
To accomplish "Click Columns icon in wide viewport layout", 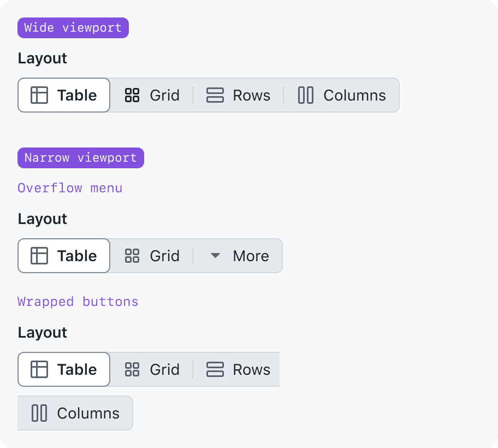I will click(x=306, y=95).
